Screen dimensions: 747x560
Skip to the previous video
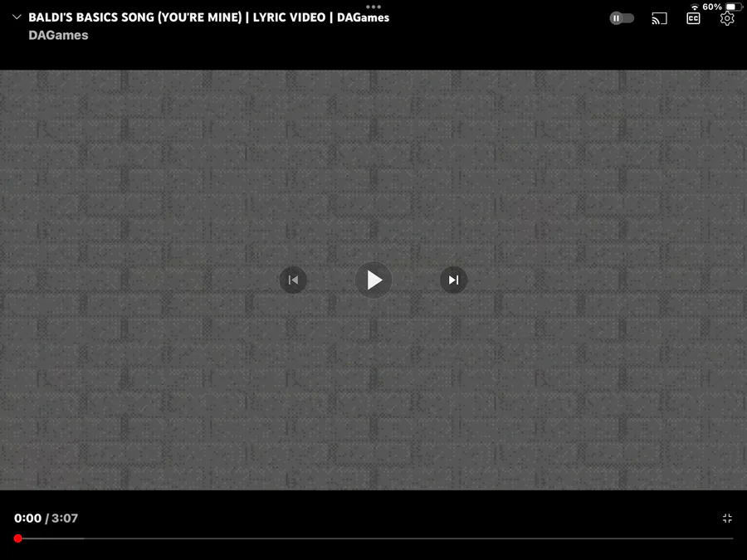coord(293,280)
